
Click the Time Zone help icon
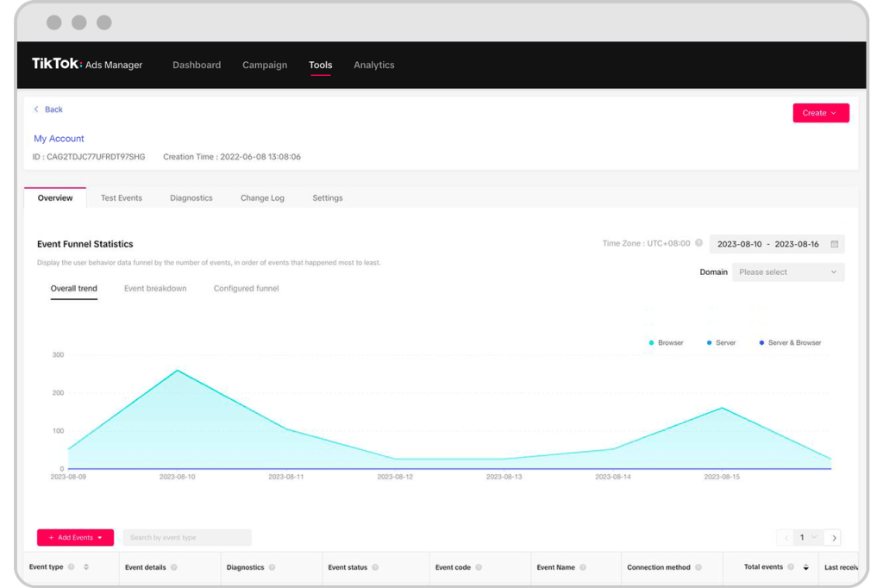698,243
